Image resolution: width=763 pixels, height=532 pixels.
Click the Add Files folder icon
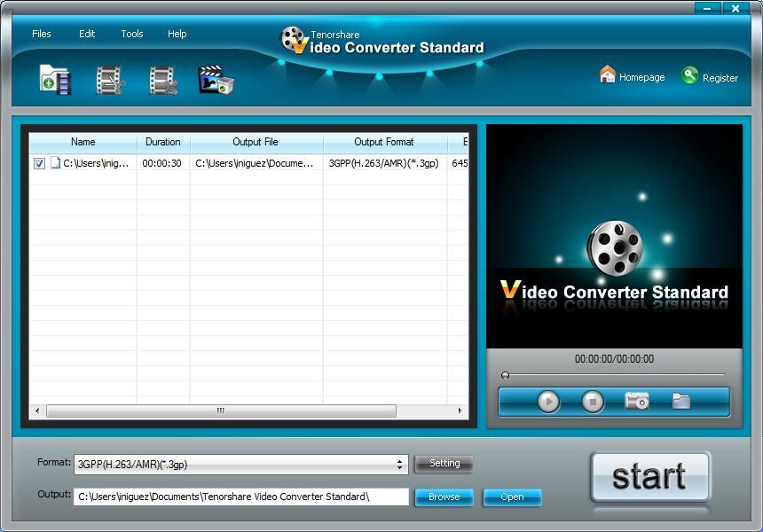53,79
